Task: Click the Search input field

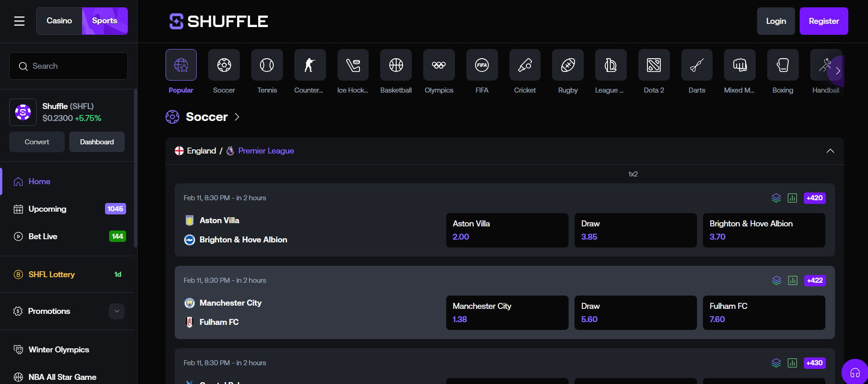Action: (x=68, y=66)
